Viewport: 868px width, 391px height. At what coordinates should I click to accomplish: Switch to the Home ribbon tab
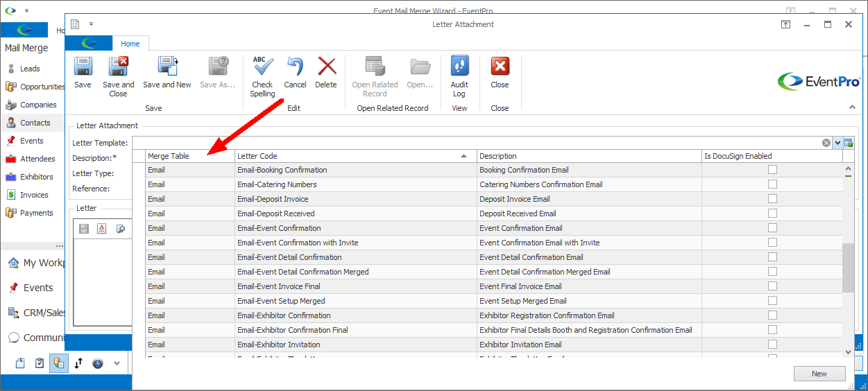click(x=130, y=44)
